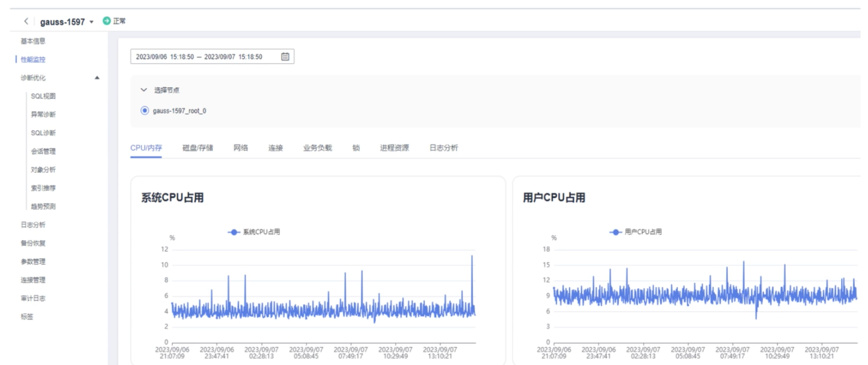868x365 pixels.
Task: Open 参数管理 in the sidebar
Action: coord(33,262)
